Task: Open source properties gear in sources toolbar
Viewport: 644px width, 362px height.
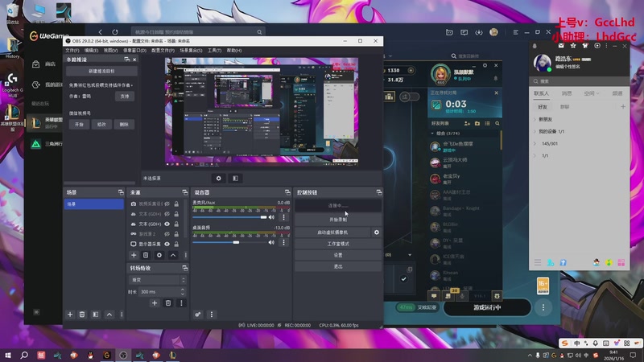Action: pos(159,255)
